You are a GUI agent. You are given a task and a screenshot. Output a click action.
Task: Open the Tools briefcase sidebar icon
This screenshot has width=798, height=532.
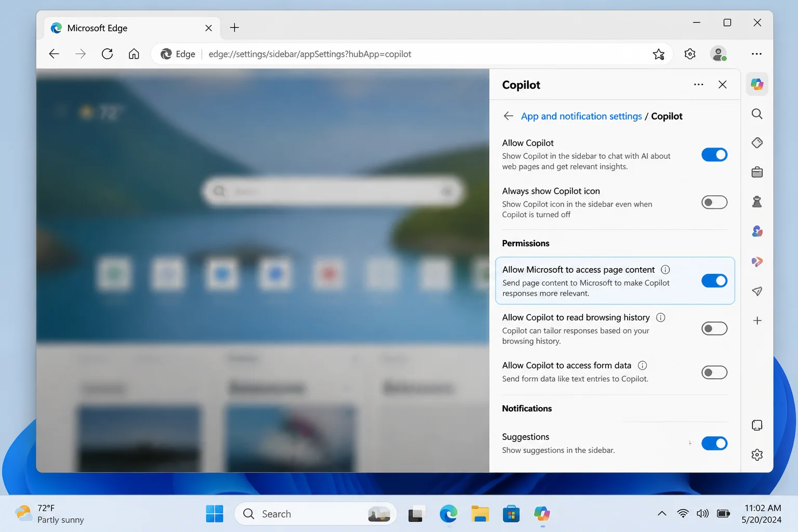pyautogui.click(x=757, y=172)
